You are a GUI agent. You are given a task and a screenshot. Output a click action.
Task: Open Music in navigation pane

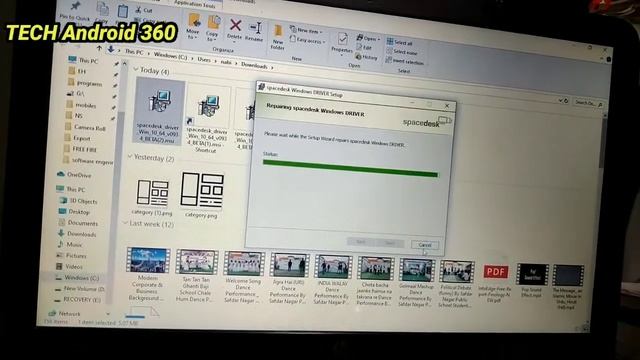coord(70,244)
